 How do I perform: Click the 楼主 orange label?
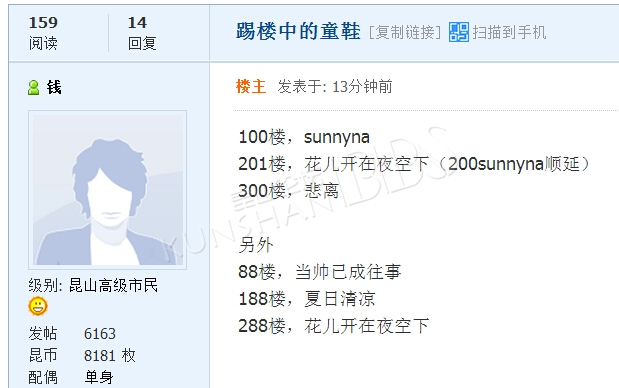[x=251, y=86]
